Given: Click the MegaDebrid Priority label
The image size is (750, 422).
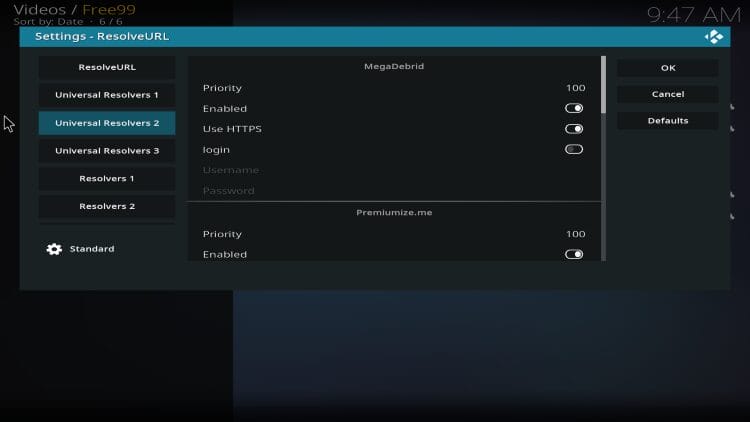Looking at the screenshot, I should coord(222,88).
